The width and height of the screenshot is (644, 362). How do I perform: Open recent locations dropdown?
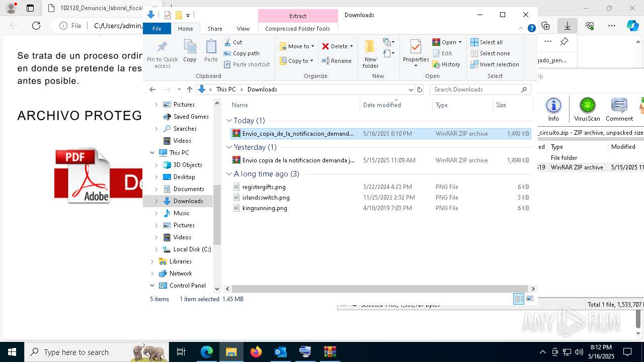coord(179,89)
